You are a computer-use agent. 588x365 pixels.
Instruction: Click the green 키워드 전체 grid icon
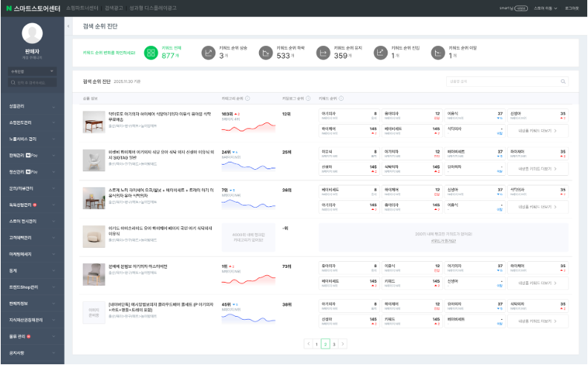[x=151, y=53]
